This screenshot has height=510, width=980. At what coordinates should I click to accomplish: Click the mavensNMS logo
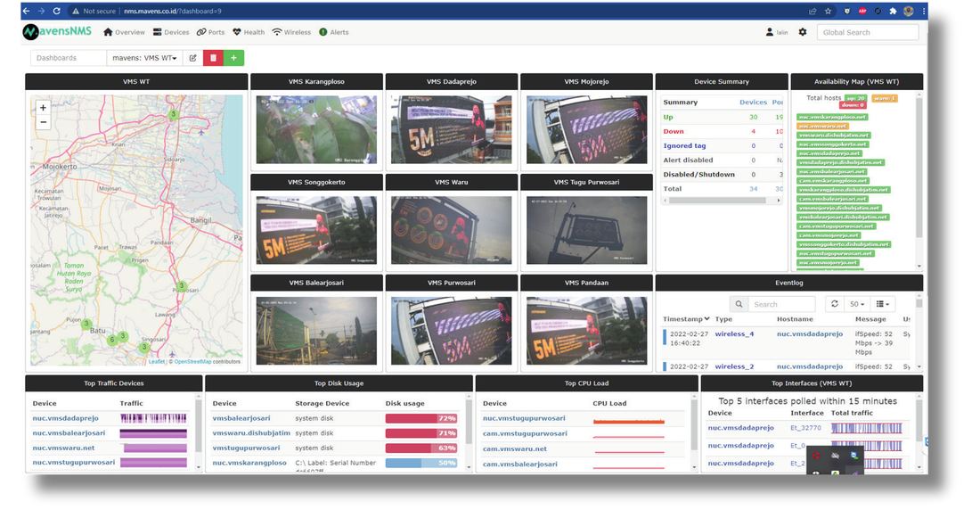[57, 31]
